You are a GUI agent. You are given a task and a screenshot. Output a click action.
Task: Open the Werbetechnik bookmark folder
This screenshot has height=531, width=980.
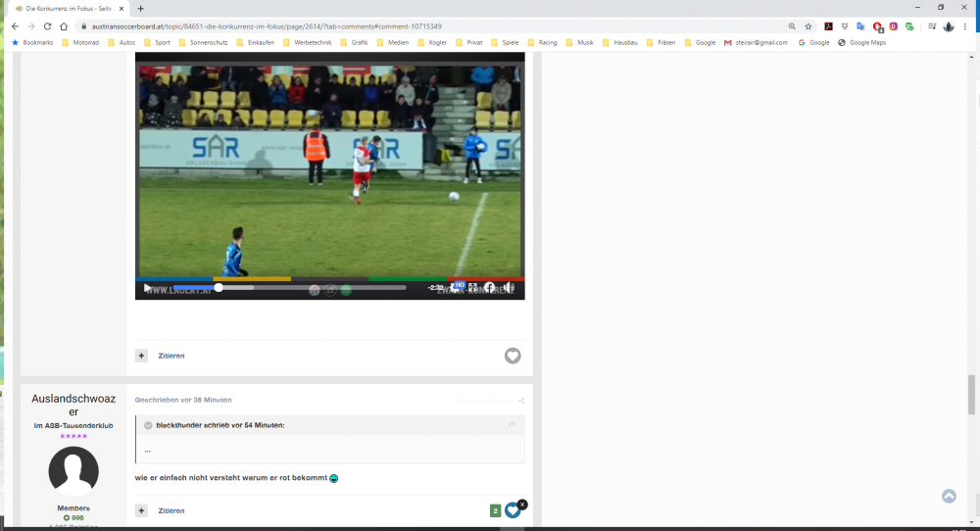[x=308, y=42]
